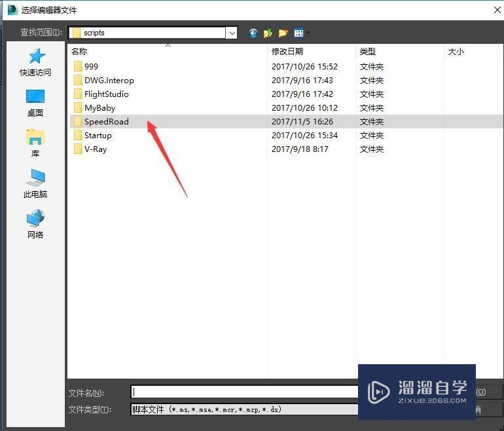Expand the scripts look-in dropdown arrow
Viewport: 504px width, 431px height.
232,33
